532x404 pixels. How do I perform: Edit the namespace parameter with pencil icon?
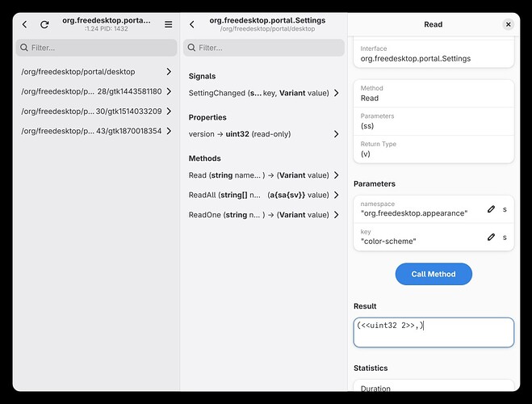[x=491, y=209]
